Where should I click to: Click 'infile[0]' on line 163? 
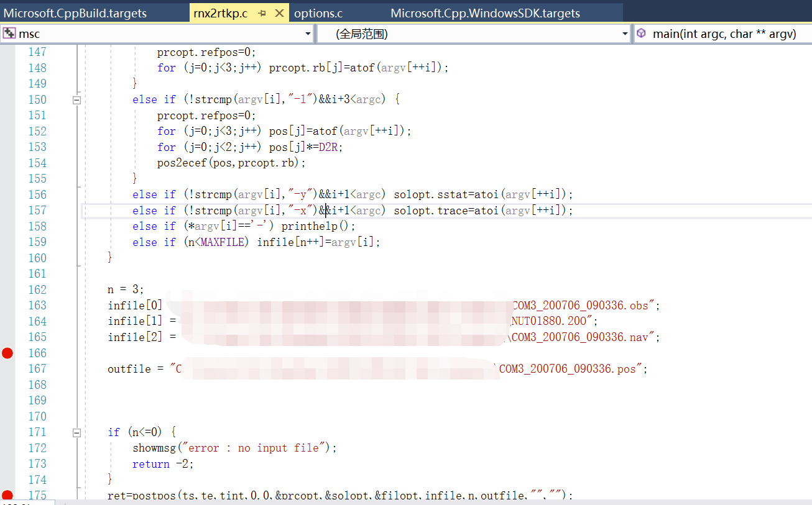(135, 306)
